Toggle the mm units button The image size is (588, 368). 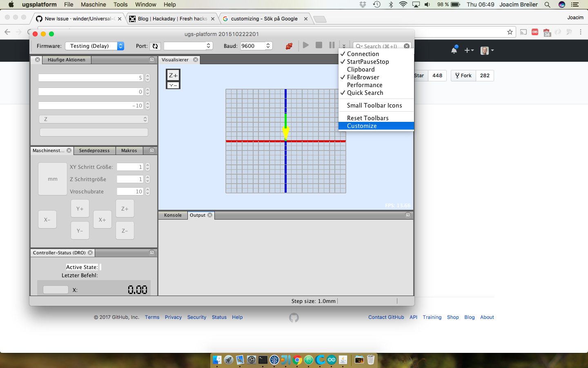[53, 179]
